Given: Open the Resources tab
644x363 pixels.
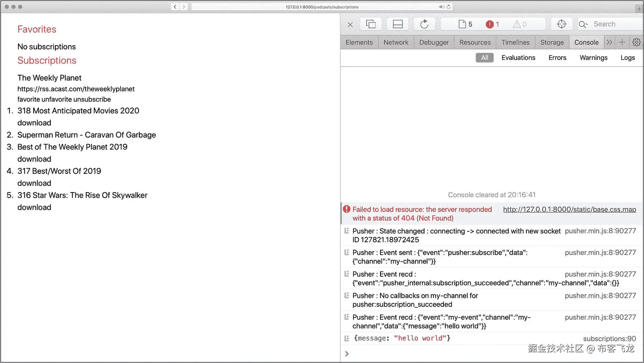Looking at the screenshot, I should click(475, 42).
